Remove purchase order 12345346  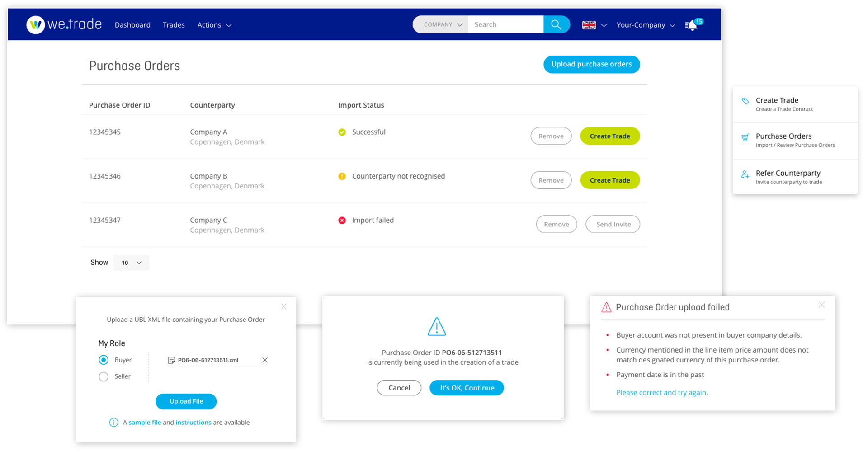point(551,180)
